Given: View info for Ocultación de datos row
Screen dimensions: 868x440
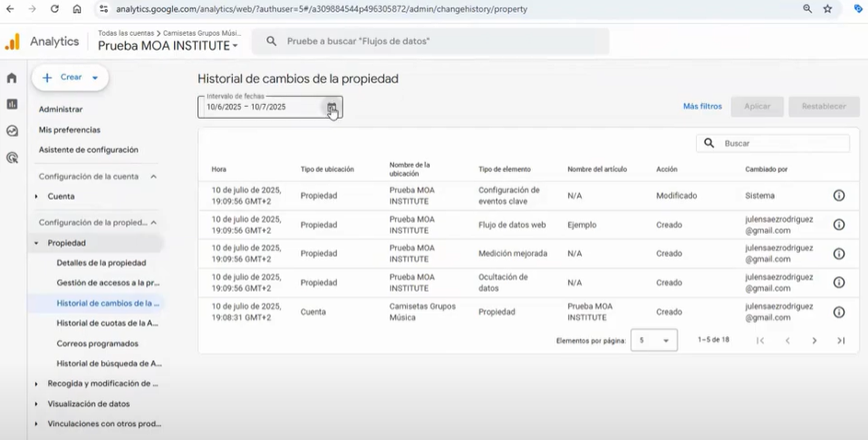Looking at the screenshot, I should coord(839,283).
